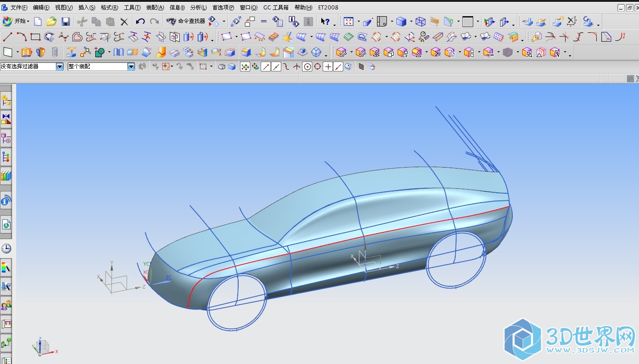Click the background color swatch button
Viewport: 639px width, 364px height.
pyautogui.click(x=468, y=22)
